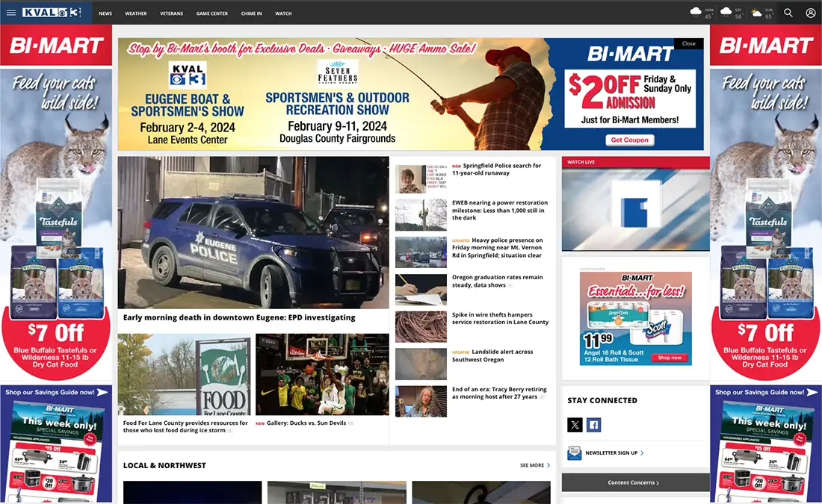The image size is (822, 504).
Task: Click the current weather 45° cloud icon
Action: [696, 11]
